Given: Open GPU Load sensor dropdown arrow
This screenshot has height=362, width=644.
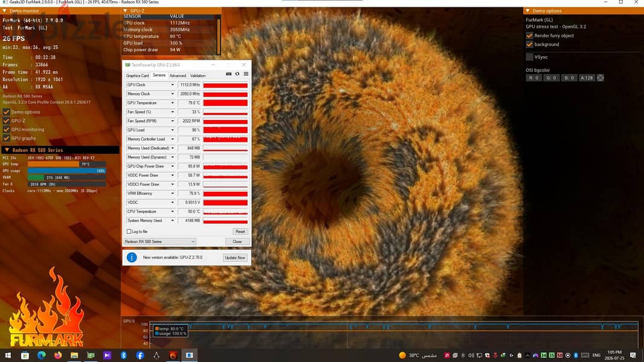Looking at the screenshot, I should [x=173, y=130].
